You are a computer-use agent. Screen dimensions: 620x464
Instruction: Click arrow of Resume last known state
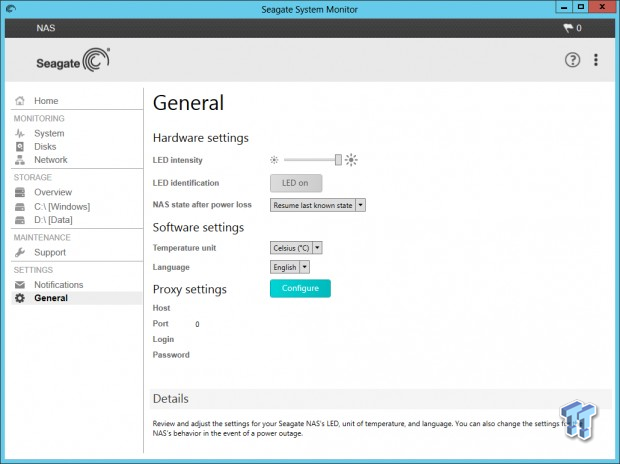point(360,205)
